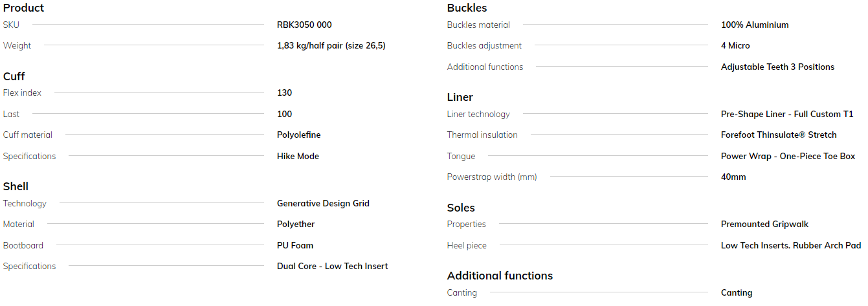Click the Last value 100
This screenshot has height=306, width=868.
pyautogui.click(x=284, y=114)
